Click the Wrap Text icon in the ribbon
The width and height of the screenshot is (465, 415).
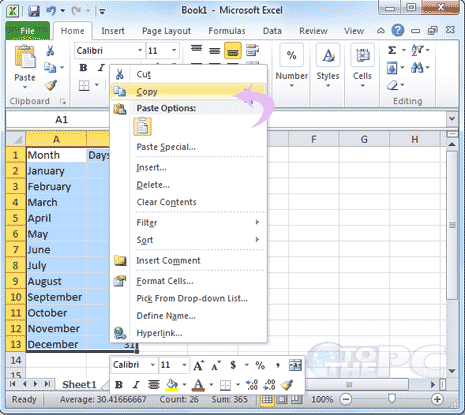tap(252, 50)
